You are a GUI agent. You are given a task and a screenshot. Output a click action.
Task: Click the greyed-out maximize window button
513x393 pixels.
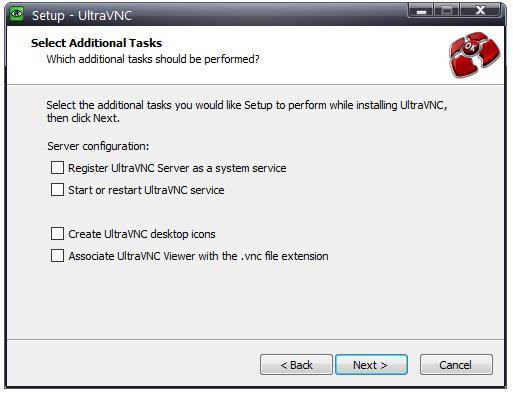click(447, 11)
